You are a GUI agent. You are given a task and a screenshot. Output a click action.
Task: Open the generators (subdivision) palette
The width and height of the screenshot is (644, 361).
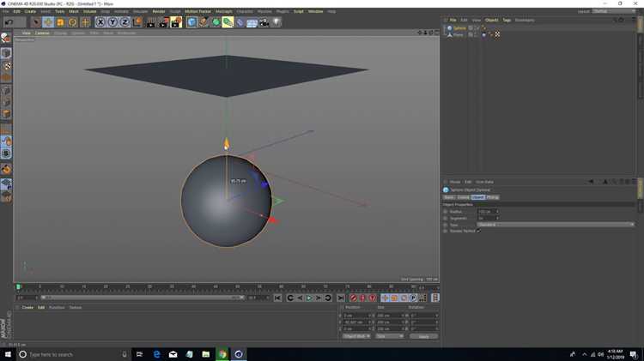point(216,21)
